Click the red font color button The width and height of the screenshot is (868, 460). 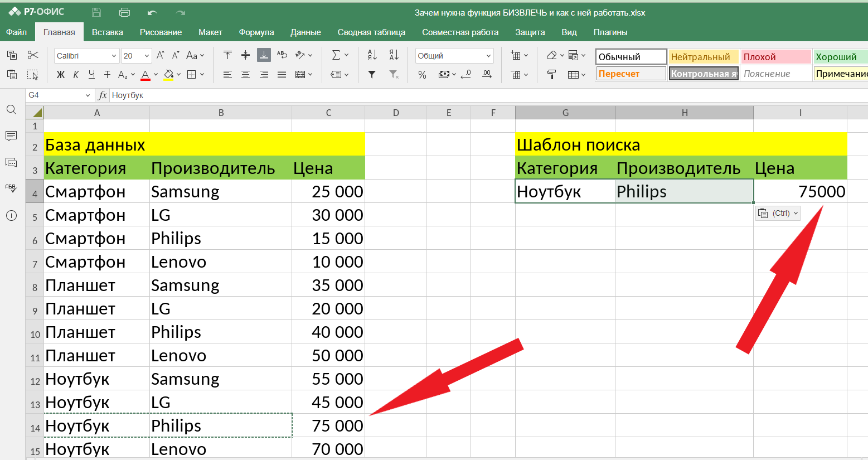[146, 74]
